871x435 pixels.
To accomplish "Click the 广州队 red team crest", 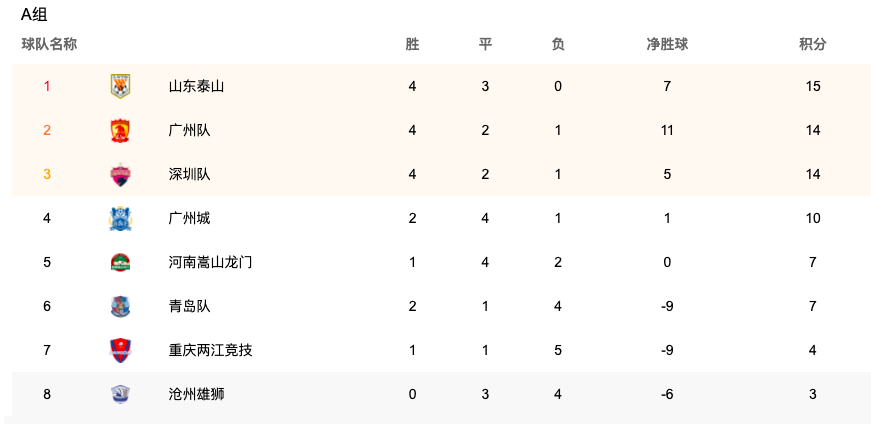I will click(x=120, y=131).
